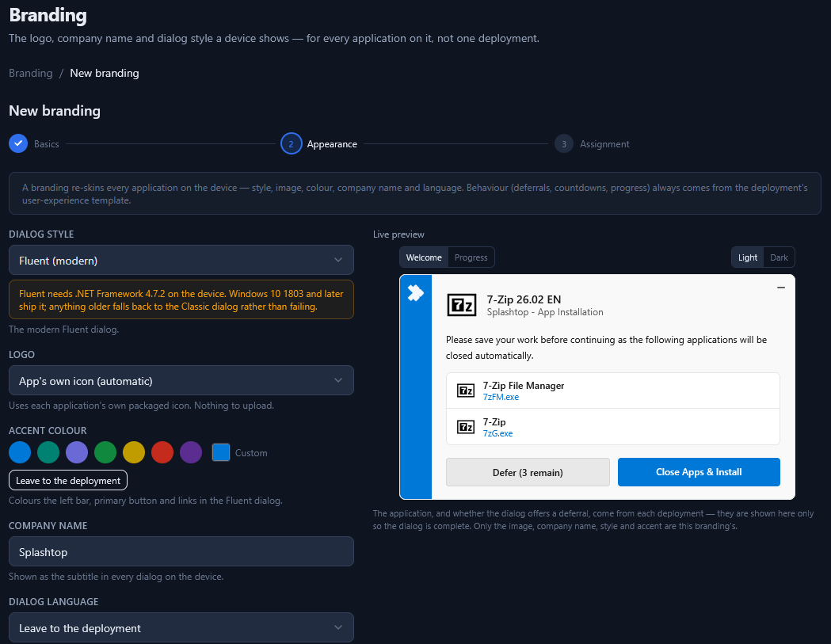The width and height of the screenshot is (831, 644).
Task: Click the 7-Zip 26.02 EN title text
Action: [x=524, y=299]
